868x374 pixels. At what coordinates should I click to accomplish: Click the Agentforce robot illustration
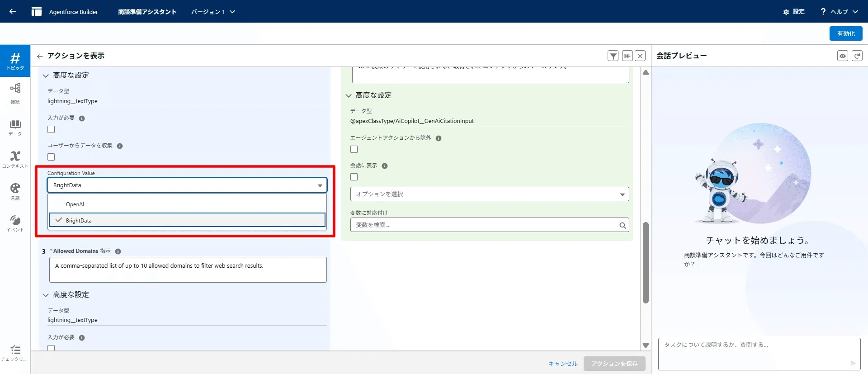pyautogui.click(x=721, y=191)
